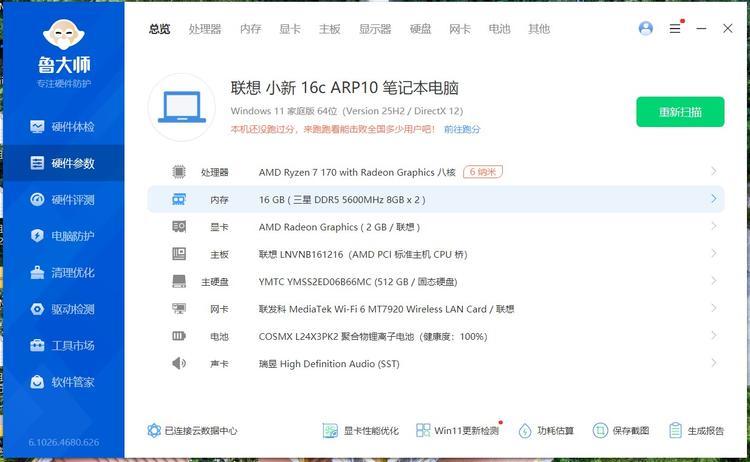Open 清理优化 broom icon
750x462 pixels.
pyautogui.click(x=37, y=272)
